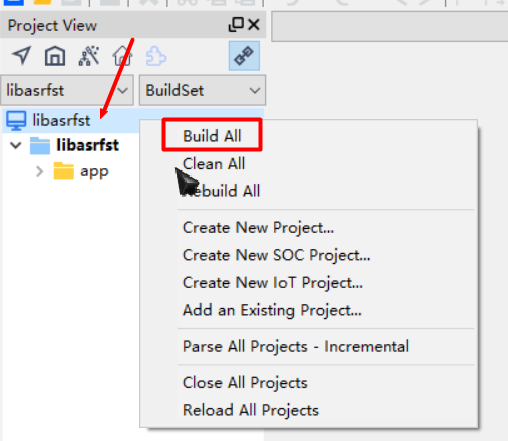Click Add an Existing Project
508x441 pixels.
tap(272, 310)
